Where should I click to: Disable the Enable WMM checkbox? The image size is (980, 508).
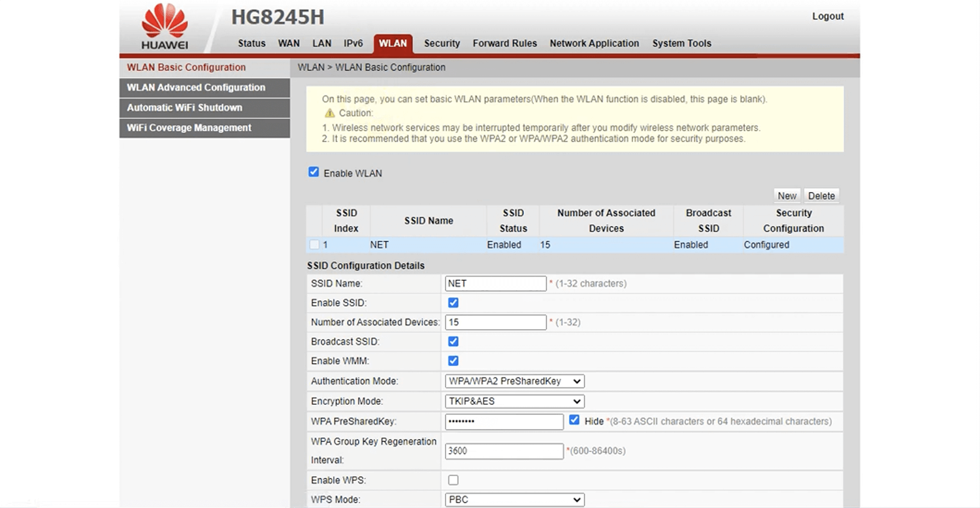coord(453,361)
